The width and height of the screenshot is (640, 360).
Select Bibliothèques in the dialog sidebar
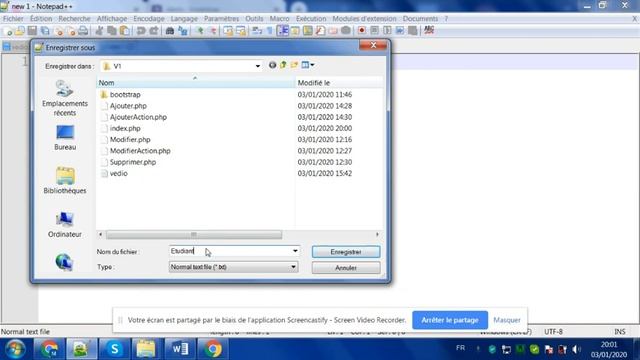(65, 180)
